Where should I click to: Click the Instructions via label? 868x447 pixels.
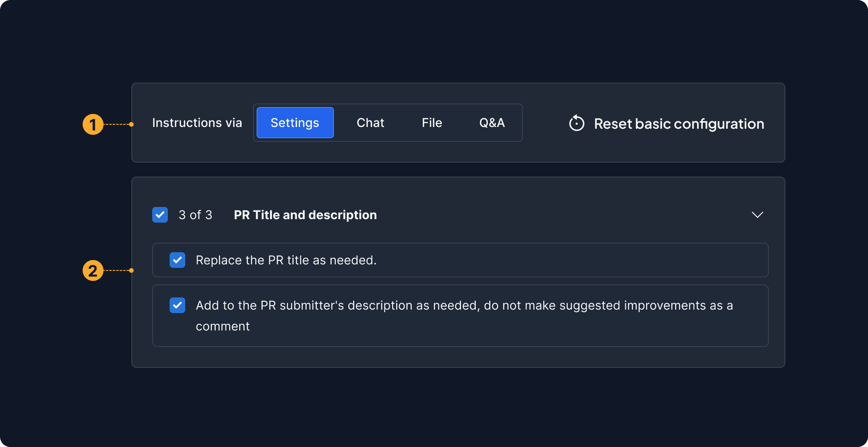tap(197, 123)
